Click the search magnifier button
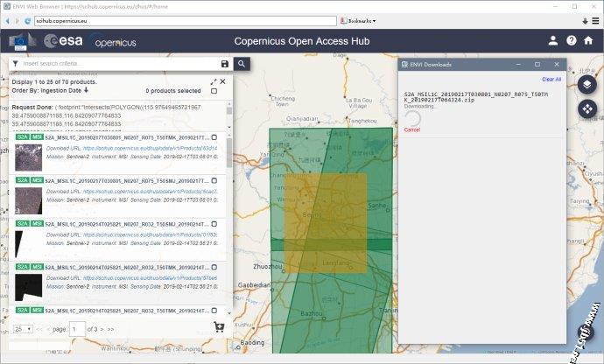This screenshot has height=364, width=604. (x=242, y=64)
